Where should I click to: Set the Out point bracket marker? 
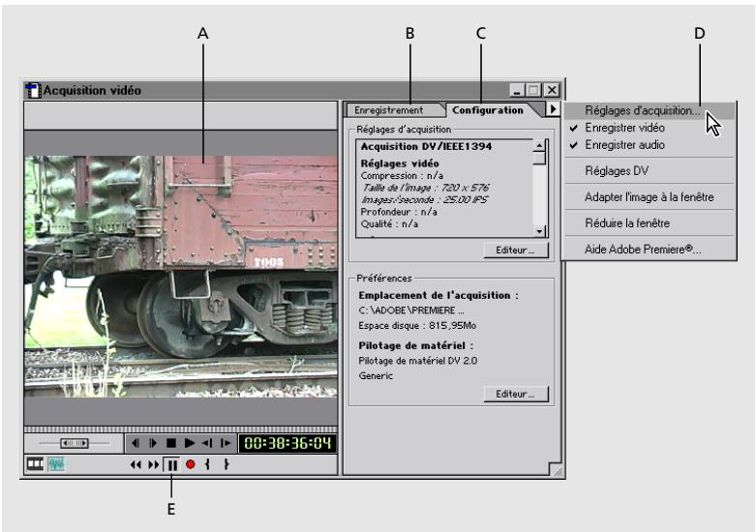click(x=227, y=464)
